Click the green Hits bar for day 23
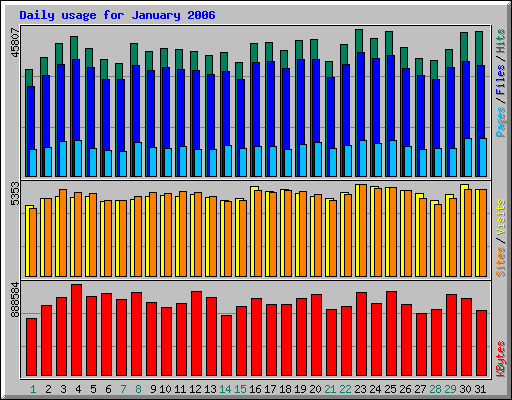The height and width of the screenshot is (400, 512). (x=359, y=40)
